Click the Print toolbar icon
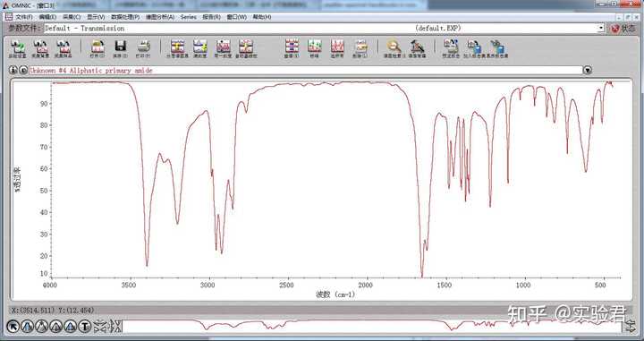 coord(143,48)
